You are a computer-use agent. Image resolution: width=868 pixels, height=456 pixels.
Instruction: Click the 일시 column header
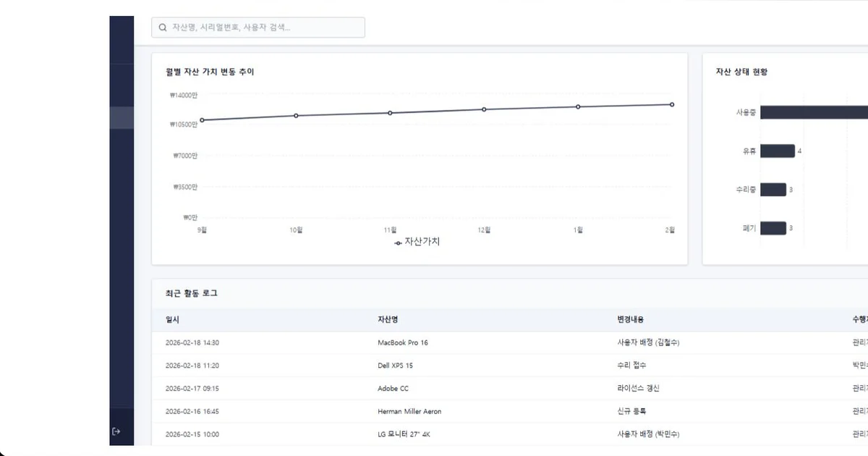pyautogui.click(x=172, y=319)
